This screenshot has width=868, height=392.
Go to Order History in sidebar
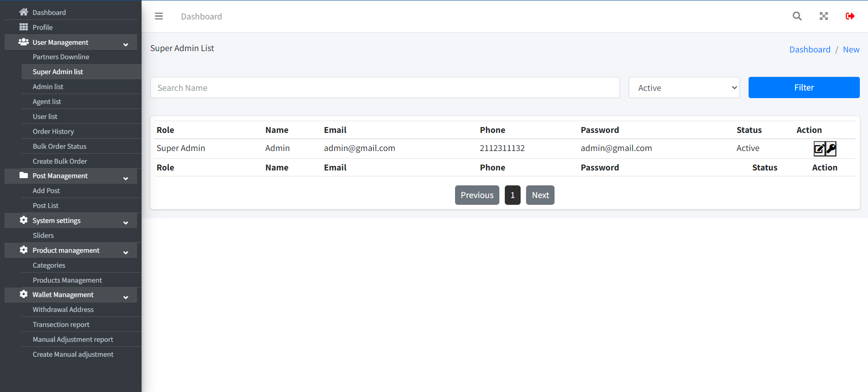(x=53, y=132)
